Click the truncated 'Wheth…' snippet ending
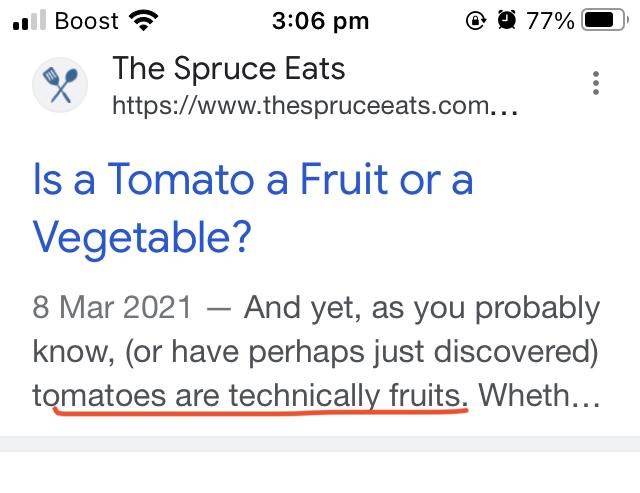Image resolution: width=640 pixels, height=493 pixels. [539, 397]
